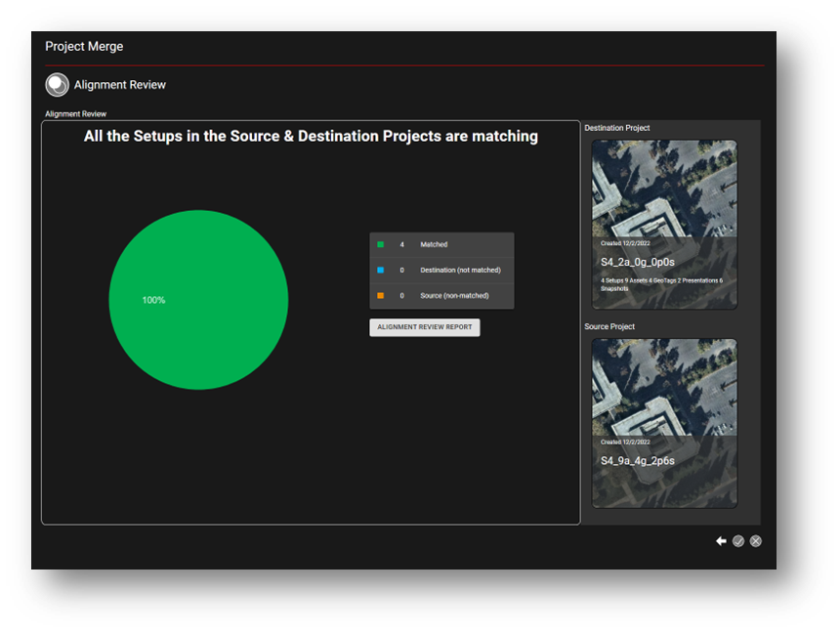Click the green Matched legend swatch
840x633 pixels.
pos(380,244)
